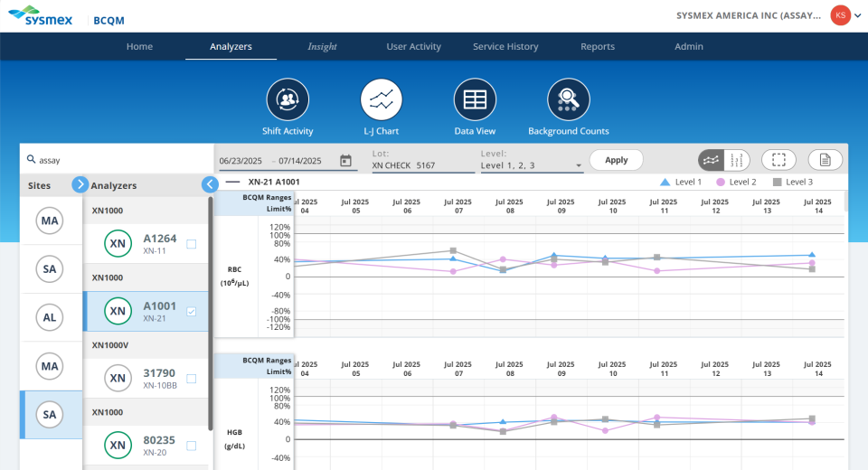The image size is (868, 470).
Task: Expand the Sites panel arrow
Action: click(x=80, y=184)
